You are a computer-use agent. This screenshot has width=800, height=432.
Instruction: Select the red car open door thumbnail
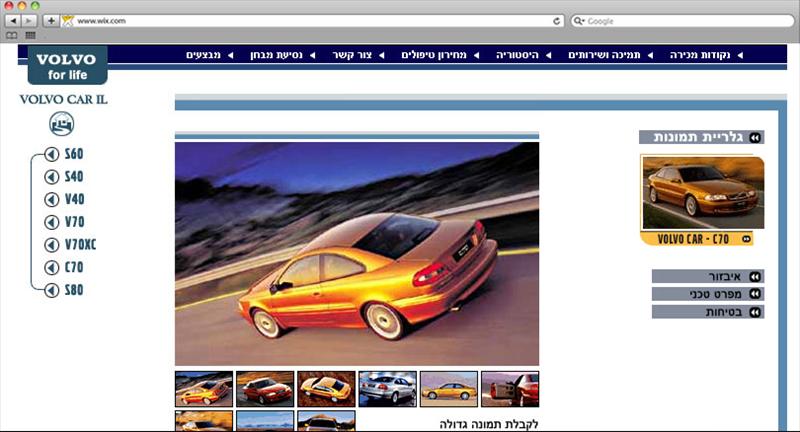(x=510, y=389)
